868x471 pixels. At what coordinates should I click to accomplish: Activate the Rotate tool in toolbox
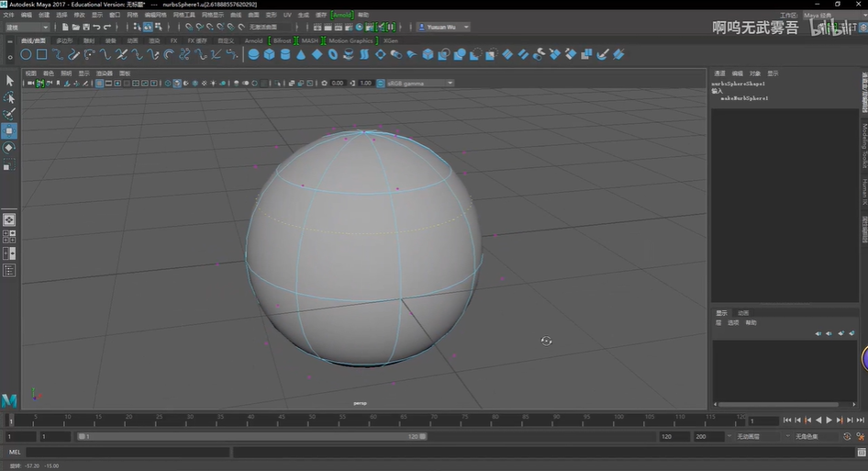[x=9, y=148]
